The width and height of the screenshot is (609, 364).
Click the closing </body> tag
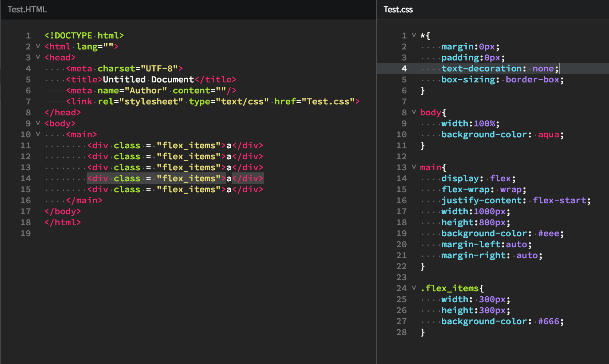(x=63, y=211)
